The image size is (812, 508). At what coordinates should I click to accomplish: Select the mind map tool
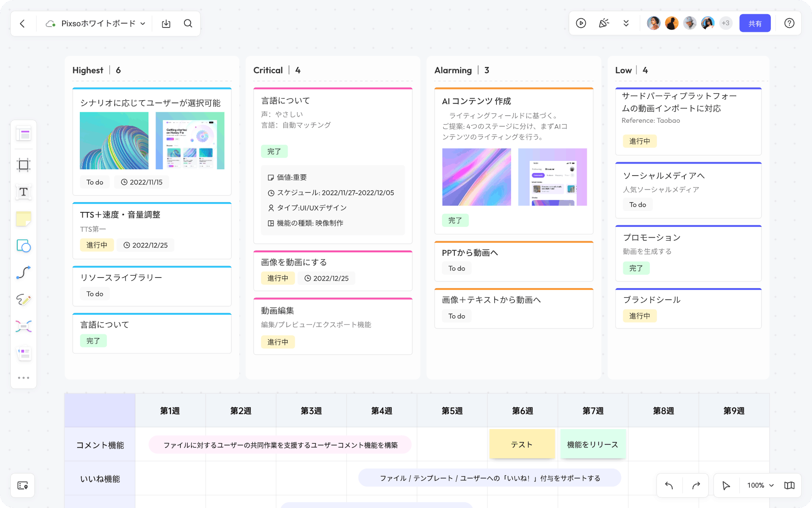coord(23,327)
